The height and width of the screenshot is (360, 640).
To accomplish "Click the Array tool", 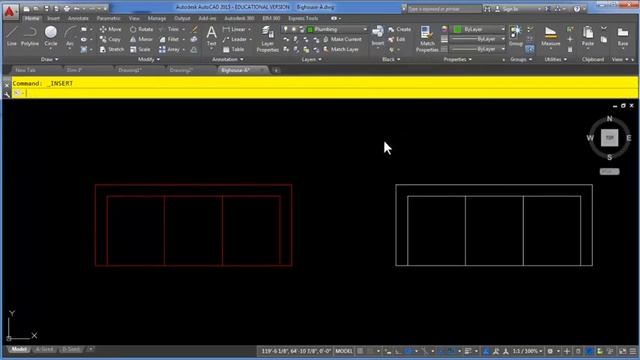I will (169, 49).
